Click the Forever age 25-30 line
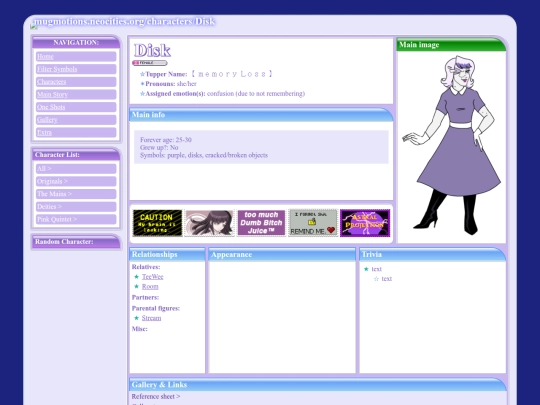 coord(166,140)
